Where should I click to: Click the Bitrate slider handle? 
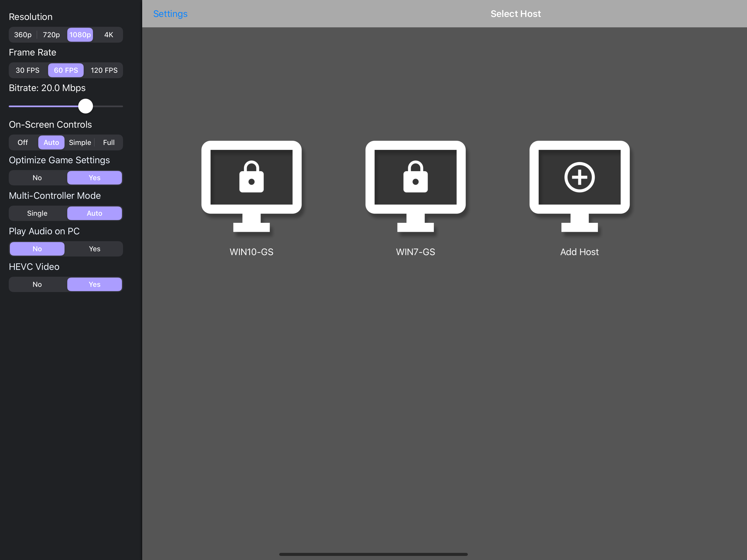click(85, 106)
